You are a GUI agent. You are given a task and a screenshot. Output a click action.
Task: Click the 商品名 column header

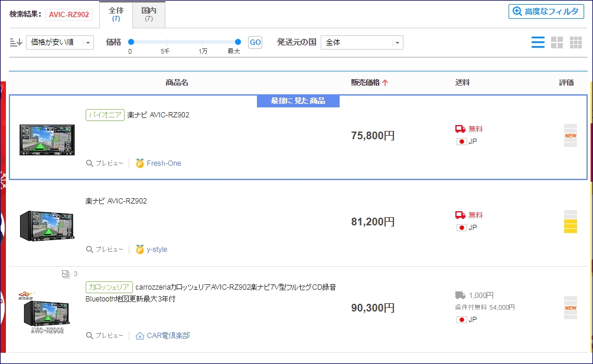[x=177, y=83]
